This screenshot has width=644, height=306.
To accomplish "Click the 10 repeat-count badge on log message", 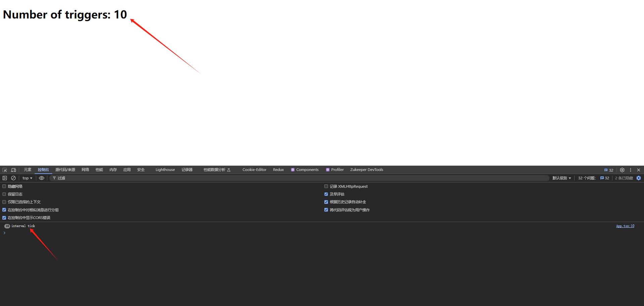I will (x=7, y=226).
